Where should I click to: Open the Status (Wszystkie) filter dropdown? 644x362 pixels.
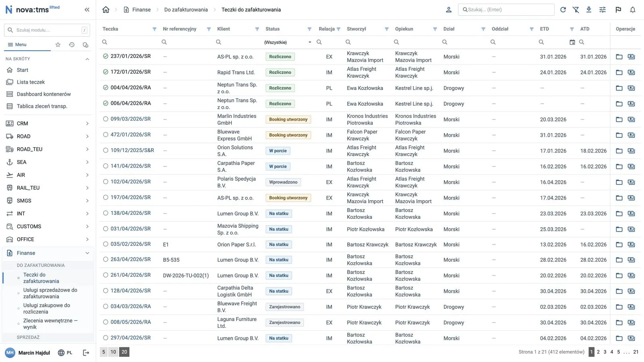(x=288, y=42)
